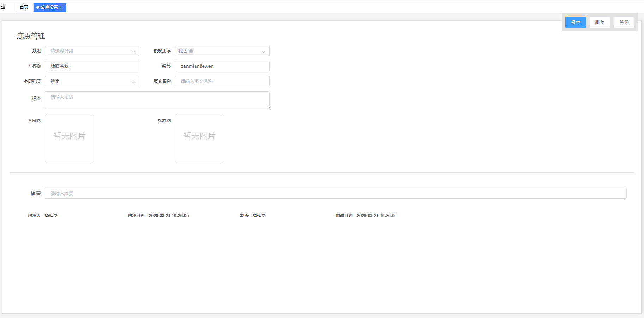Click the 描述 text area

click(157, 100)
